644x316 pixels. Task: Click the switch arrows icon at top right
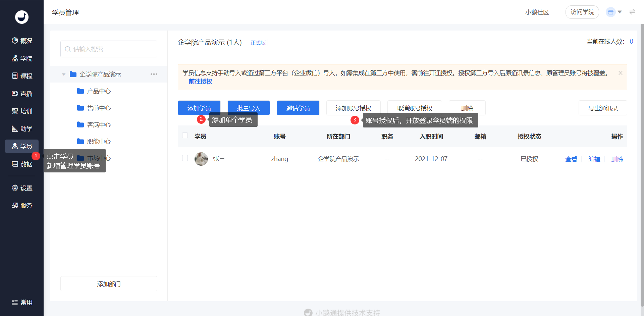(x=632, y=12)
